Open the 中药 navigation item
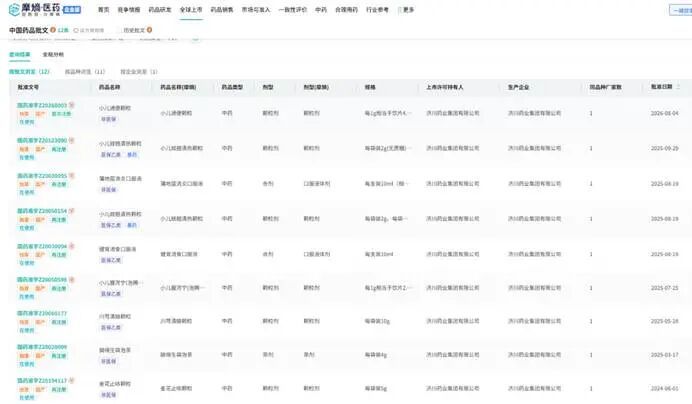 (x=321, y=10)
